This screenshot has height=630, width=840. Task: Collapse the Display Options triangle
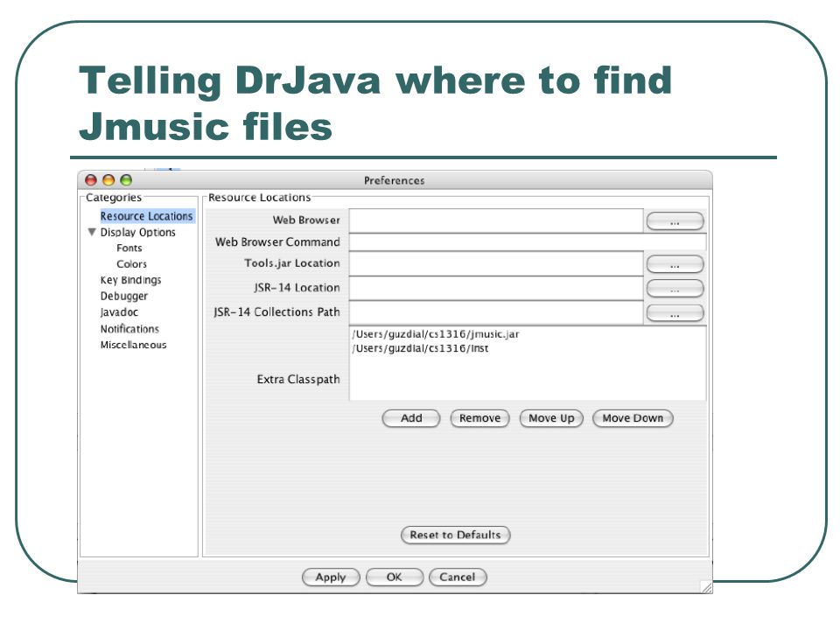(92, 232)
